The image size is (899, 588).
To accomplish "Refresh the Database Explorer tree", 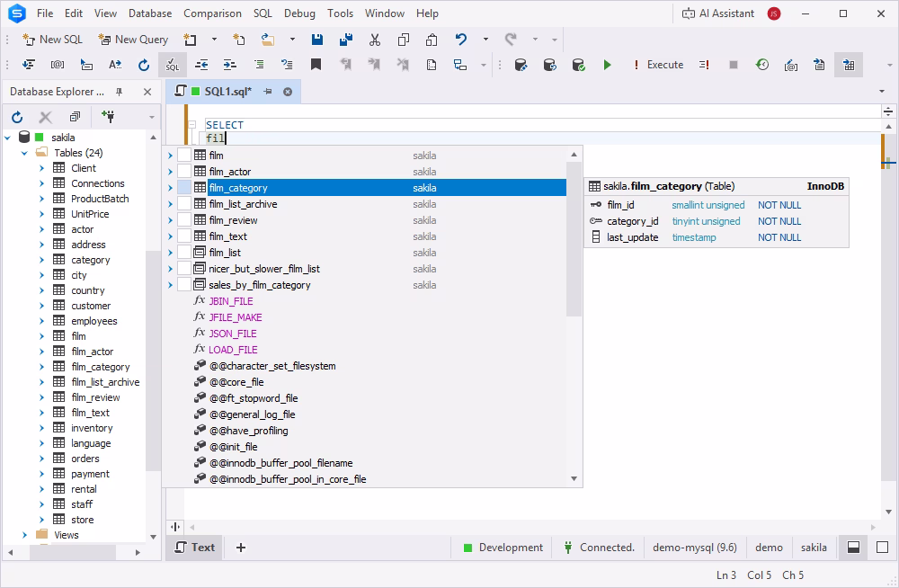I will (17, 117).
